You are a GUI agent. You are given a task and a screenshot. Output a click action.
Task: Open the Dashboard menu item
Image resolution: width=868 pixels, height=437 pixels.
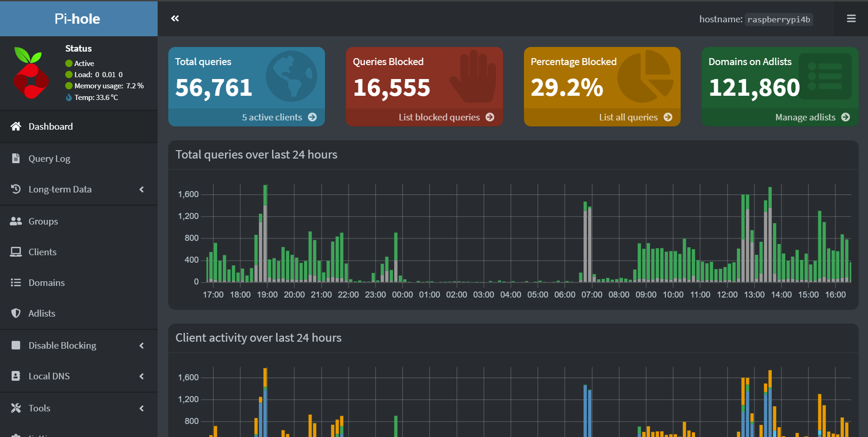(x=79, y=126)
